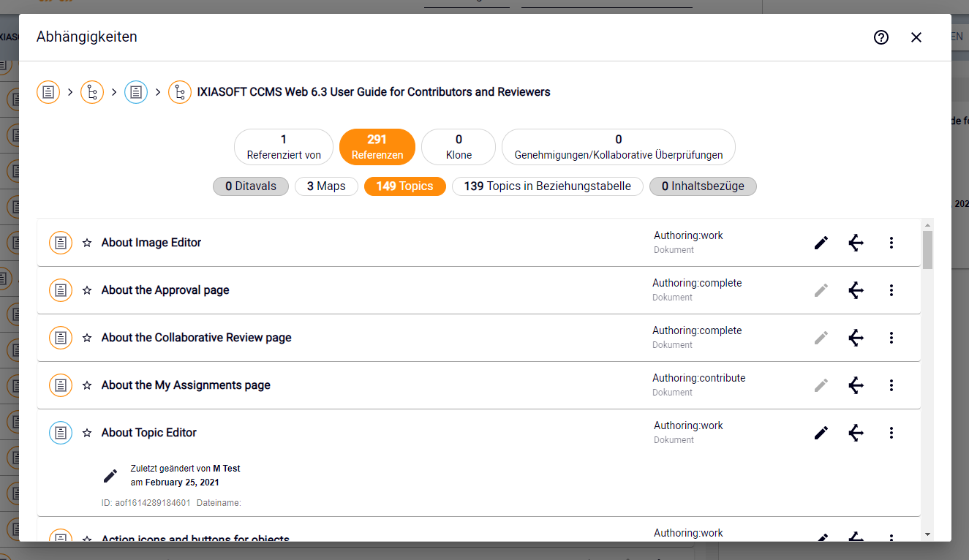Edit About Image Editor with pencil icon
Image resolution: width=969 pixels, height=560 pixels.
tap(821, 243)
